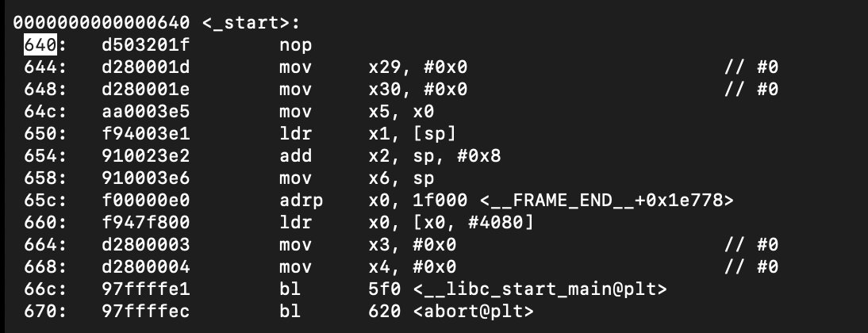Image resolution: width=868 pixels, height=333 pixels.
Task: Click the nop instruction mnemonic
Action: pyautogui.click(x=296, y=45)
